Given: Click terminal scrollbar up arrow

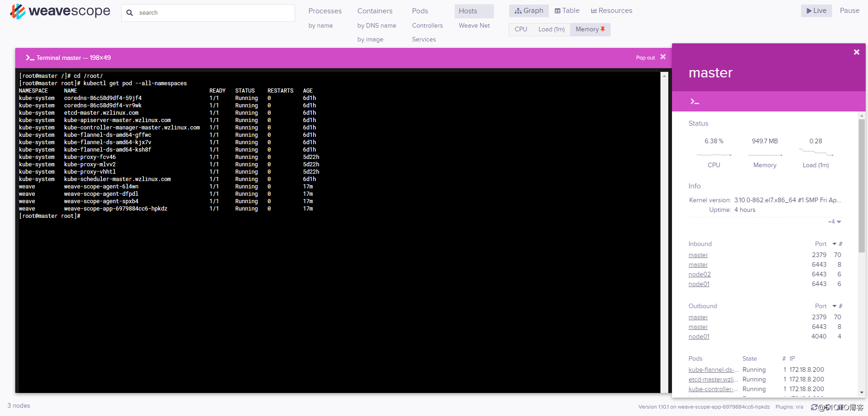Looking at the screenshot, I should (x=664, y=76).
